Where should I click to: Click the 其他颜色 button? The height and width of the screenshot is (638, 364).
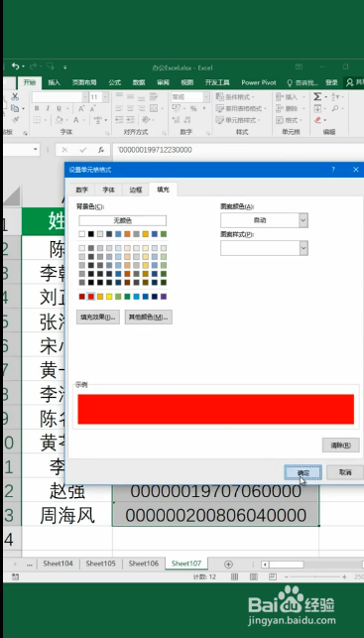149,317
